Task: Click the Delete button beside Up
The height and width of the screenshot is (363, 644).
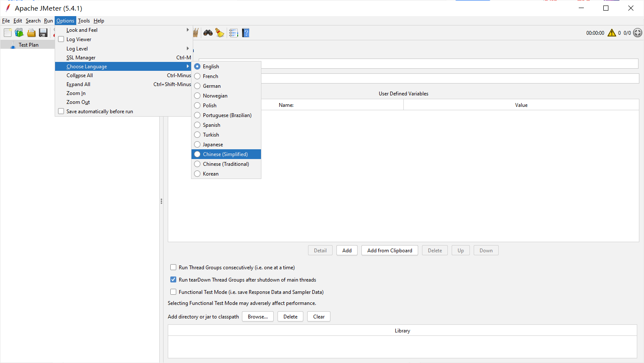Action: [x=435, y=251]
